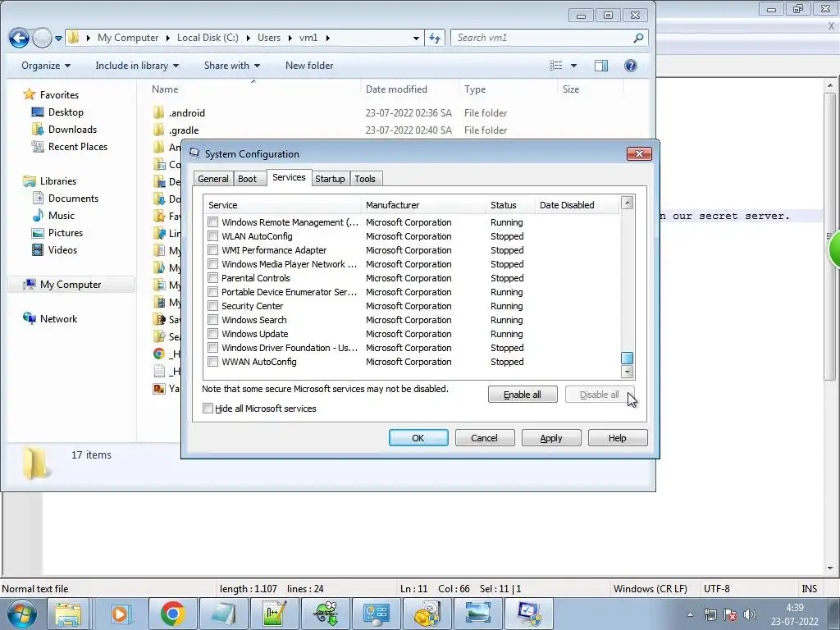The height and width of the screenshot is (630, 840).
Task: Go forward in the Explorer window
Action: point(42,38)
